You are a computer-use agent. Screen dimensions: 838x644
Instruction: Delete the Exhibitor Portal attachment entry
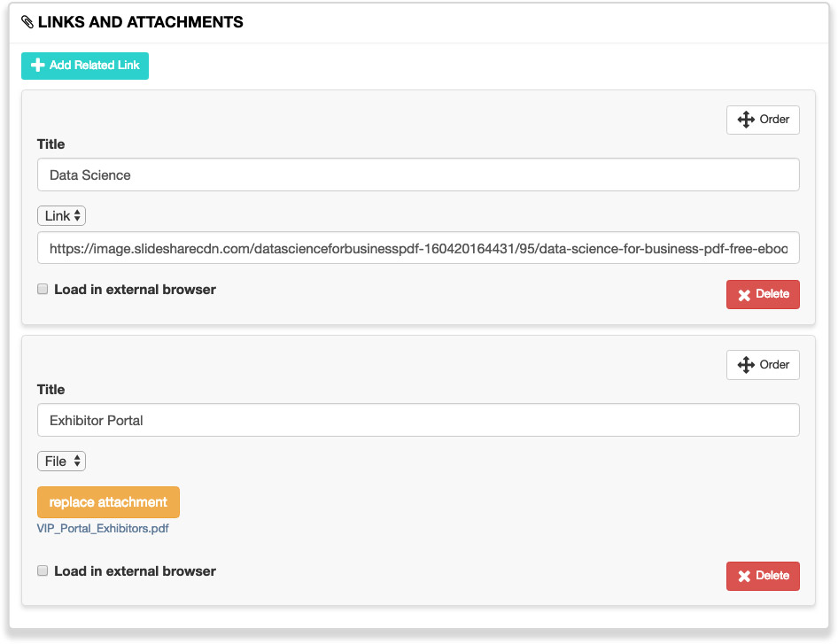(763, 576)
